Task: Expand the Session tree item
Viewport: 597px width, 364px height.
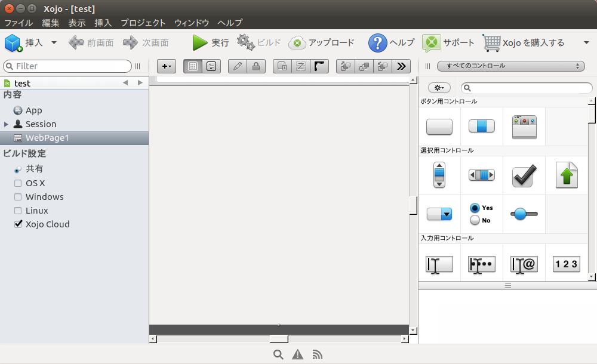Action: click(x=6, y=124)
